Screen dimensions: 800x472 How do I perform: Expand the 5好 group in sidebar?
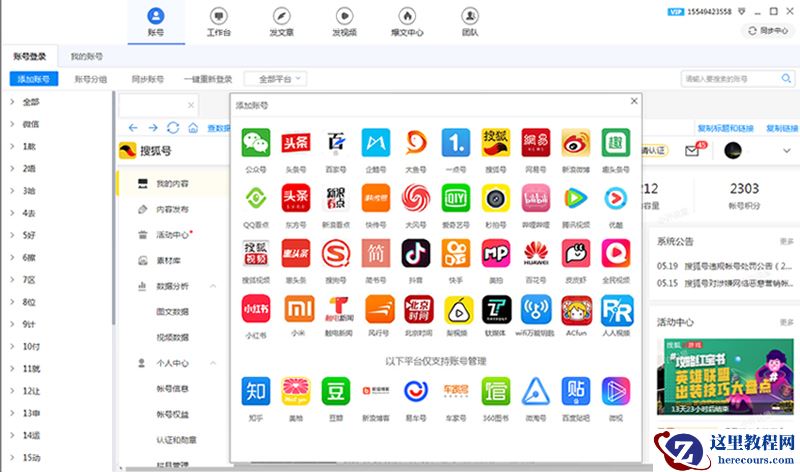click(x=12, y=235)
